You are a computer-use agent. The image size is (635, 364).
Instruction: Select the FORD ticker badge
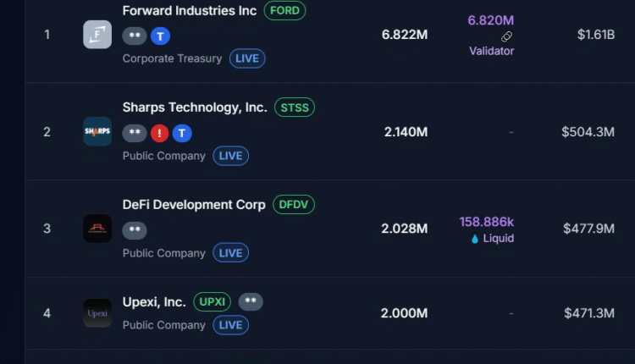pos(284,11)
